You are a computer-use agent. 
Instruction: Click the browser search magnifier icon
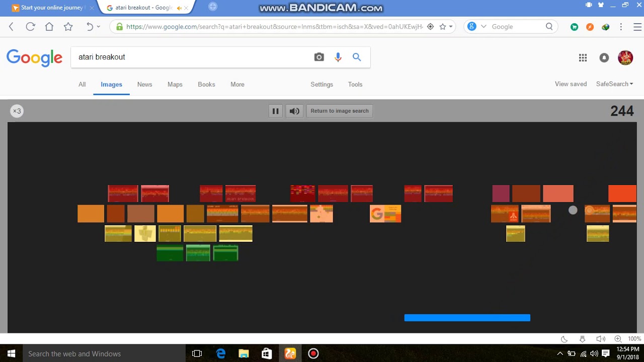pyautogui.click(x=549, y=27)
